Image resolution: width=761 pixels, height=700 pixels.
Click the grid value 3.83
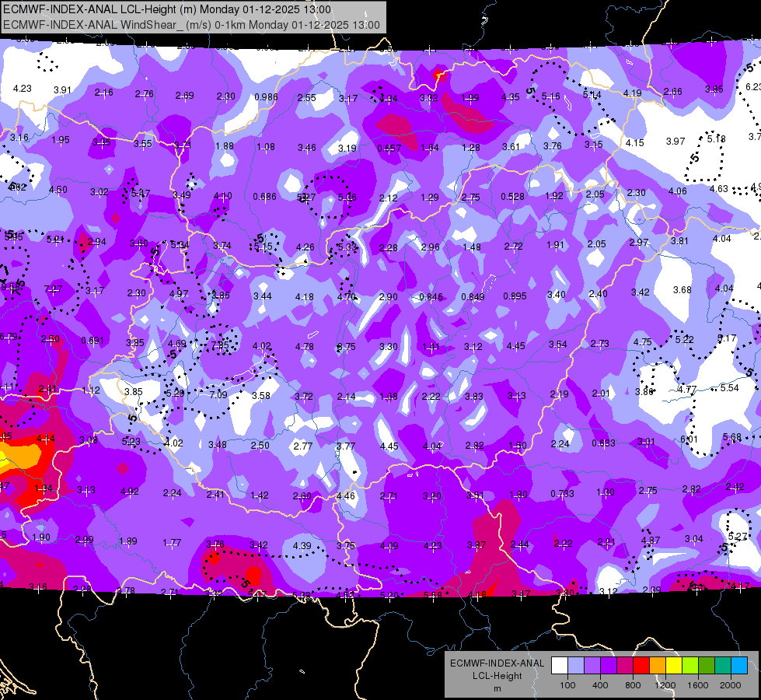(473, 397)
